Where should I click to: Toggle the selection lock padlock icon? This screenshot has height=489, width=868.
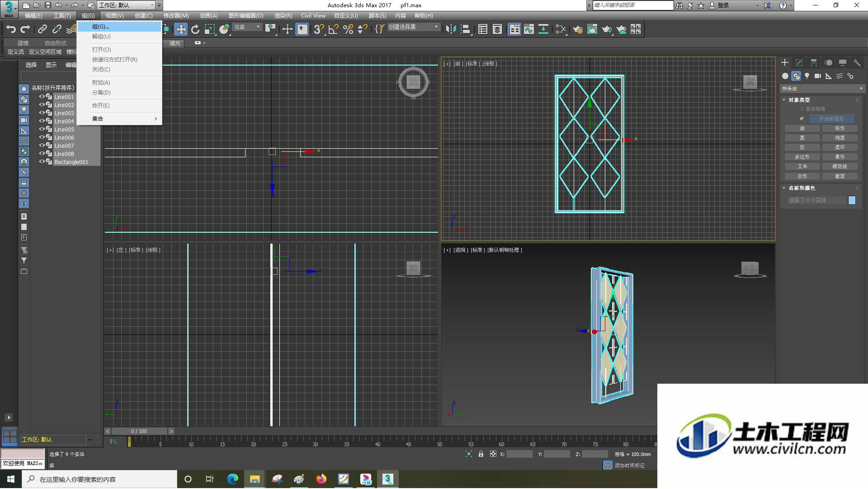(x=481, y=454)
